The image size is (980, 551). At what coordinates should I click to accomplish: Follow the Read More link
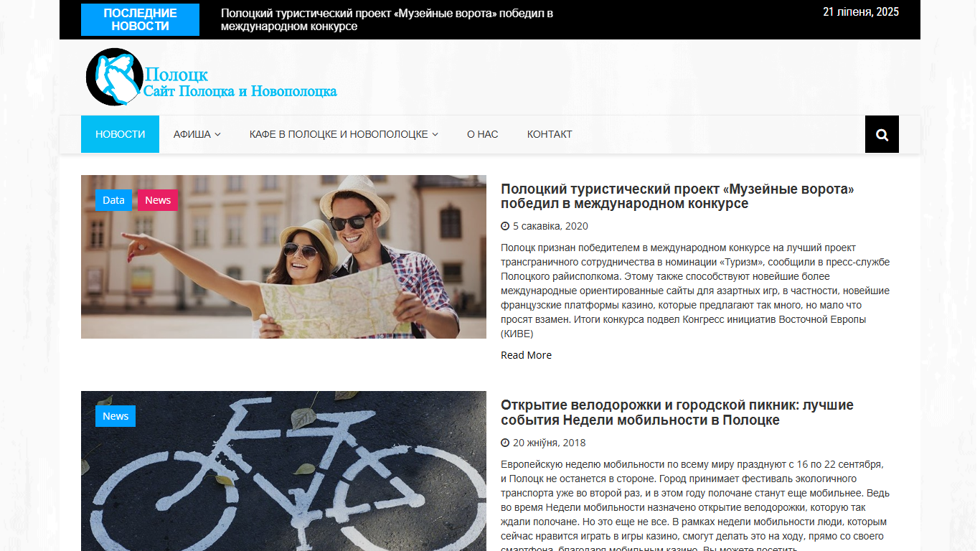click(526, 355)
